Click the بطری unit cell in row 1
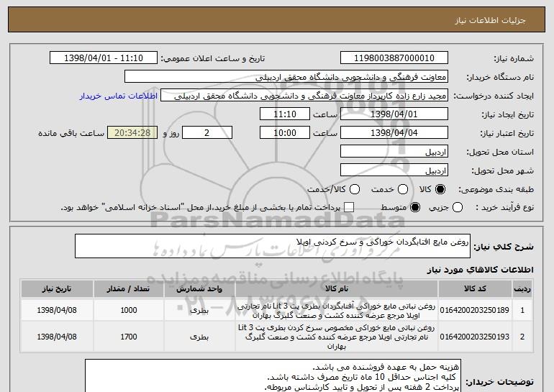 (x=199, y=310)
